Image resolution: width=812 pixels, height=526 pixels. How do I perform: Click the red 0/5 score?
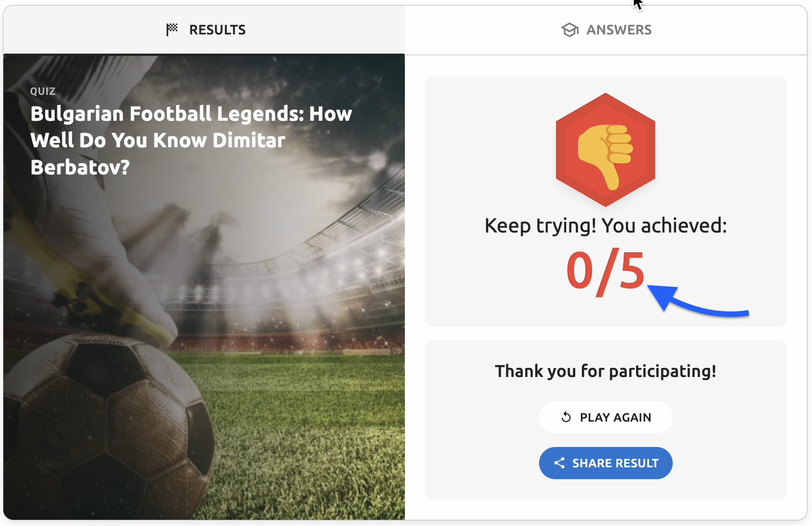605,271
